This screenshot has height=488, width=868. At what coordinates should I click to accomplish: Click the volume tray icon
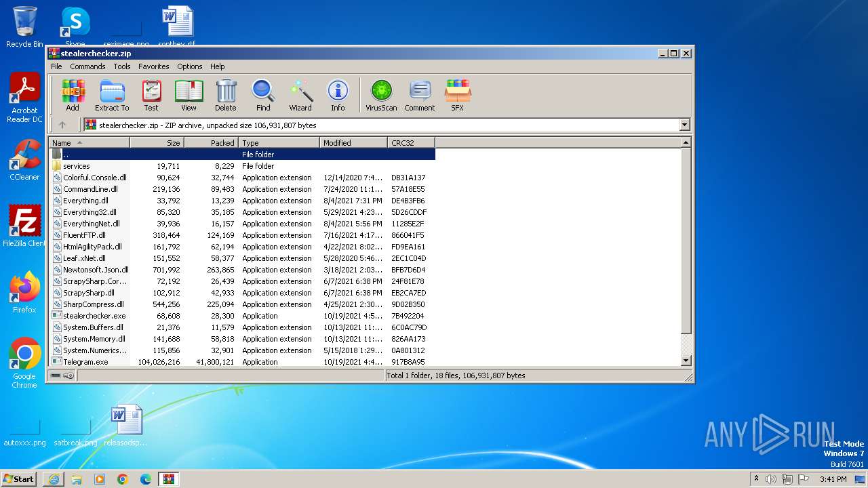771,479
